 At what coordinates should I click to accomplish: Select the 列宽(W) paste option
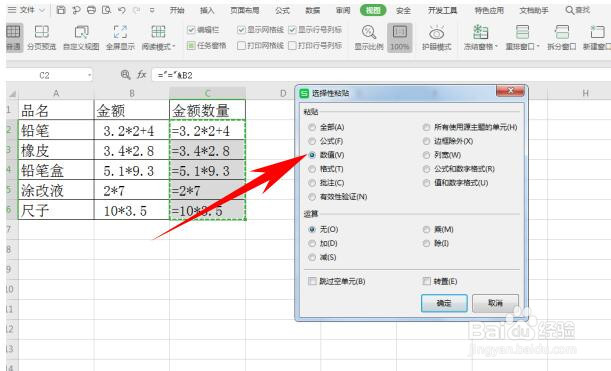coord(427,155)
